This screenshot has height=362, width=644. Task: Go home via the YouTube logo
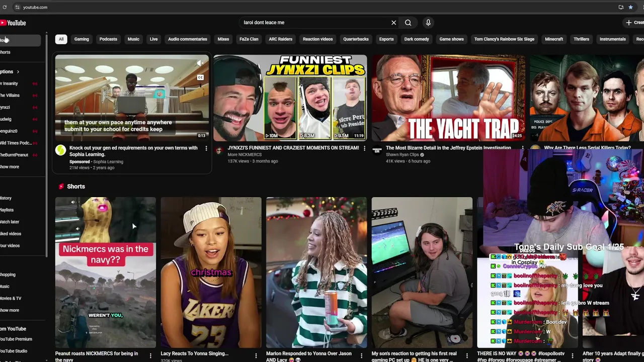[13, 23]
